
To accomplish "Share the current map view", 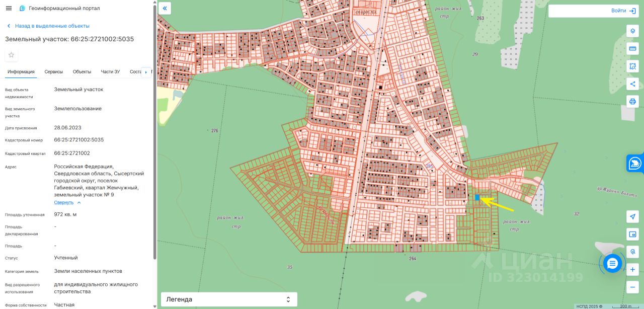I will (632, 84).
